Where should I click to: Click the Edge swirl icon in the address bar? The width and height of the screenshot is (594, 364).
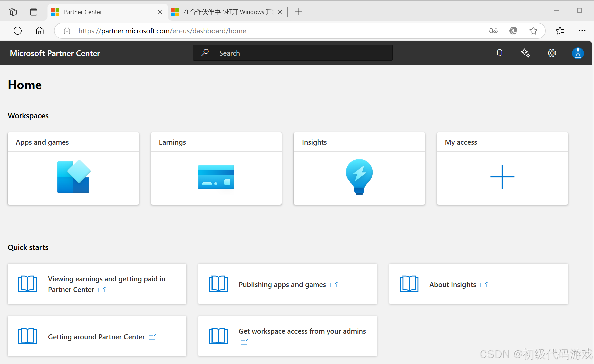pyautogui.click(x=513, y=31)
